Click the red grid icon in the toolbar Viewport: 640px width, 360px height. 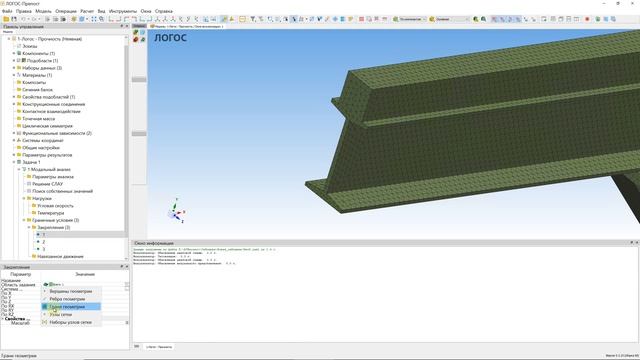pos(361,19)
